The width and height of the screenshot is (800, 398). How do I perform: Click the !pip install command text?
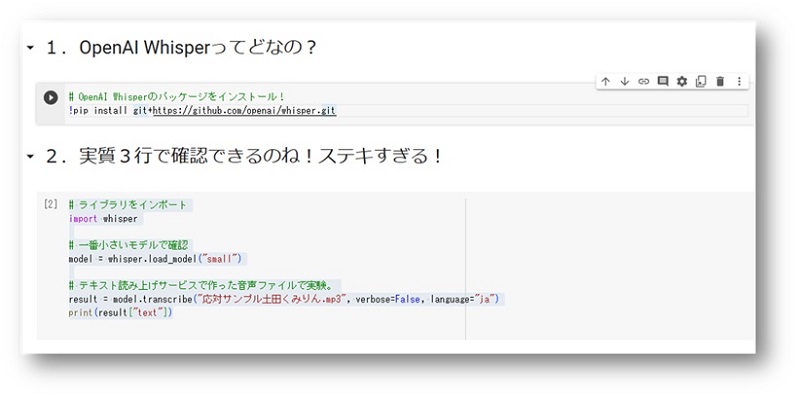coord(202,111)
